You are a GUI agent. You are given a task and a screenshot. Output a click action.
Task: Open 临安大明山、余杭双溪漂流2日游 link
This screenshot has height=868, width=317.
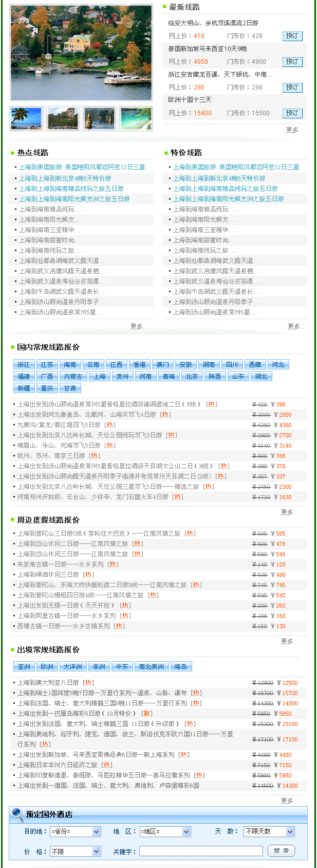[x=213, y=23]
